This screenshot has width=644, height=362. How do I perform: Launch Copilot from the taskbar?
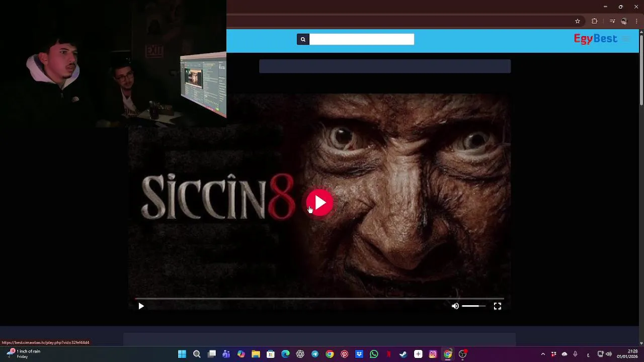tap(241, 354)
